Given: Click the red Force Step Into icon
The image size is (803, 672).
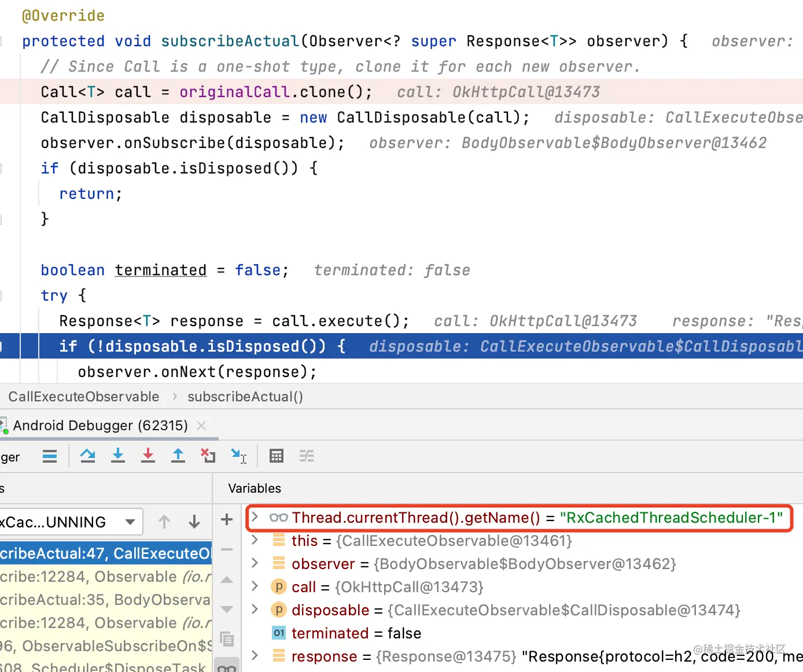Looking at the screenshot, I should click(x=148, y=456).
